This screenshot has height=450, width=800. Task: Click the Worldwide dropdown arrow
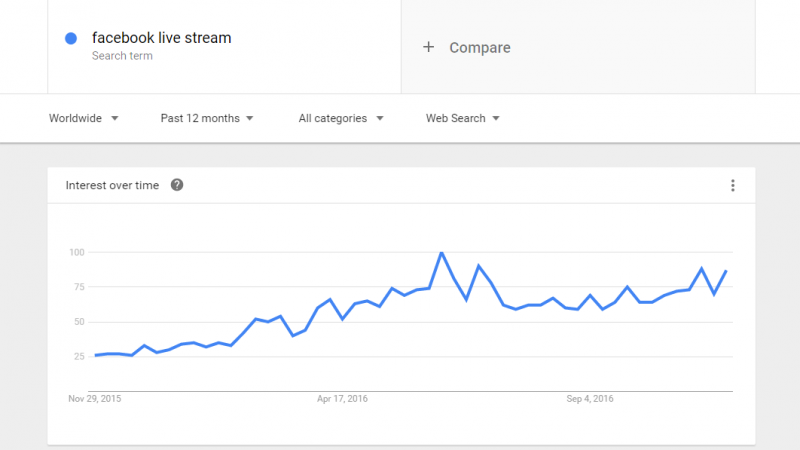(x=115, y=118)
